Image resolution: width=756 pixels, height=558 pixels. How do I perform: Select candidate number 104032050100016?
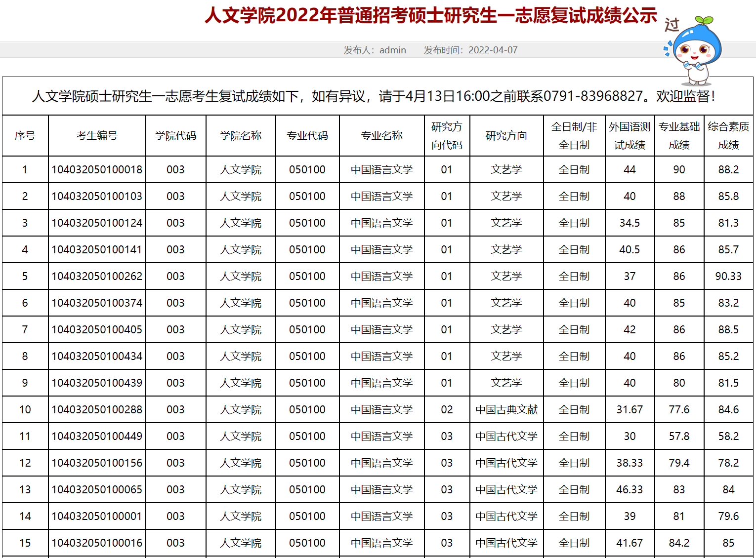(97, 543)
